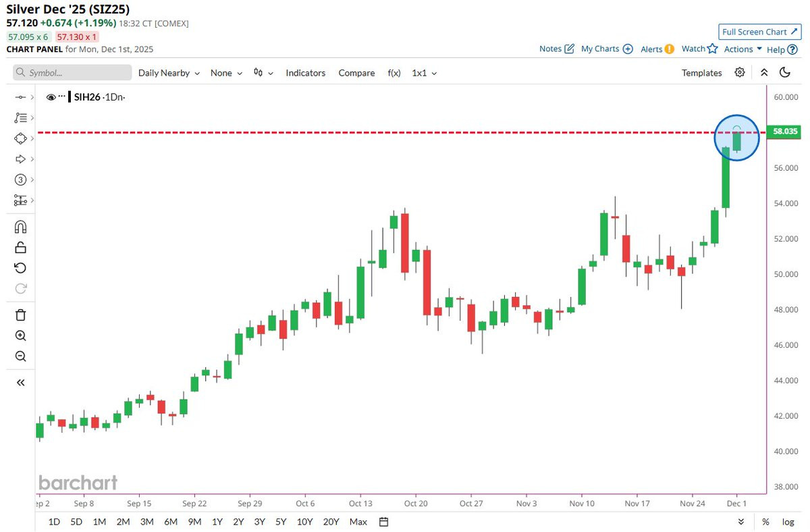Select the arrow annotation tool
The height and width of the screenshot is (532, 810).
(20, 159)
